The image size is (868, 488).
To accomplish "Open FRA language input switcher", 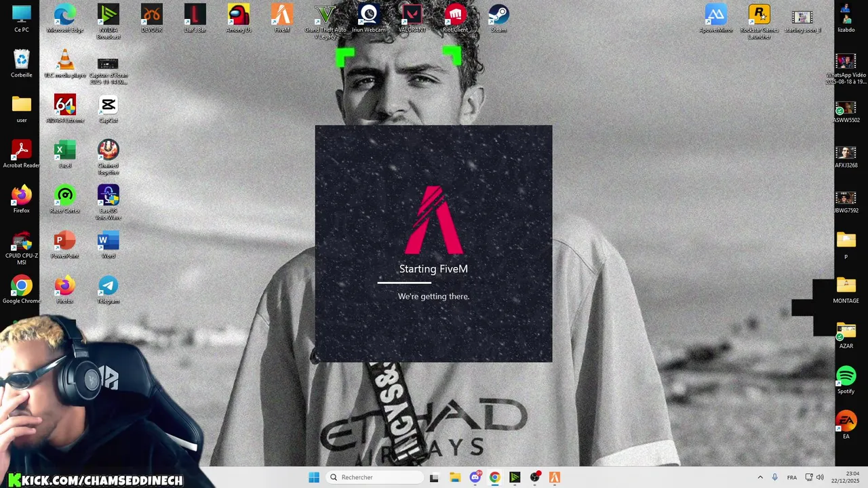I will click(x=792, y=477).
